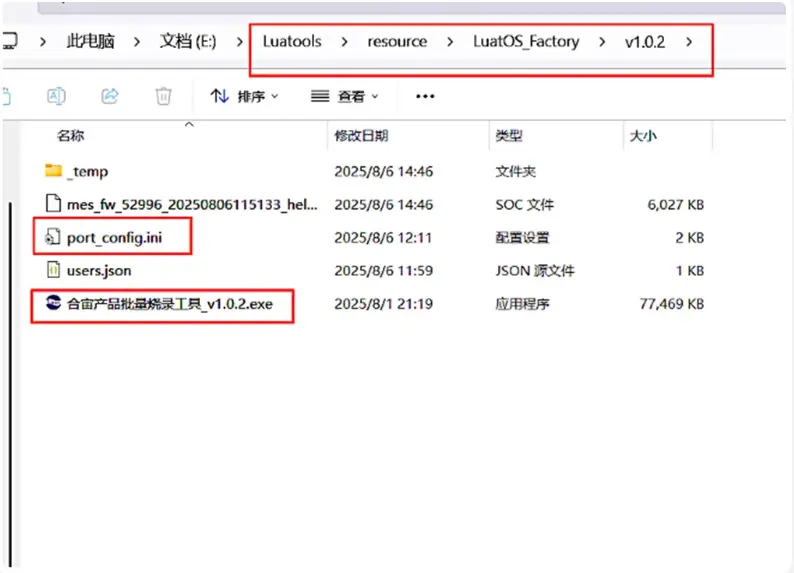Click the SOC 文件 type cell

(525, 204)
